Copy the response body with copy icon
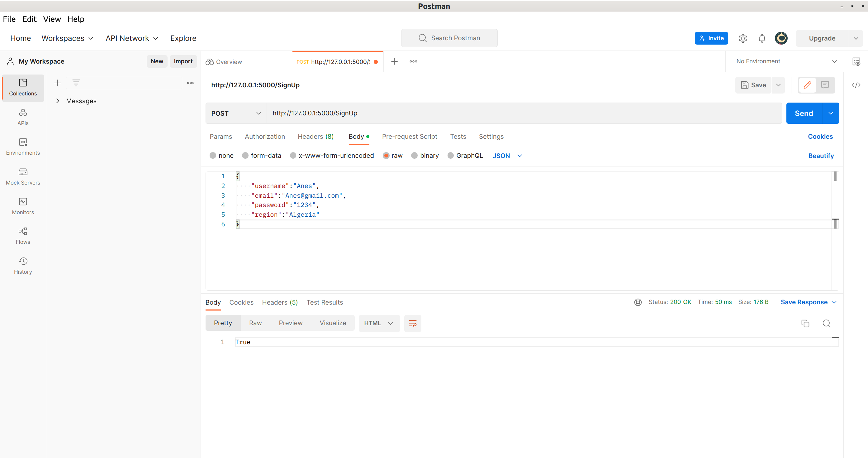The image size is (868, 458). point(805,323)
